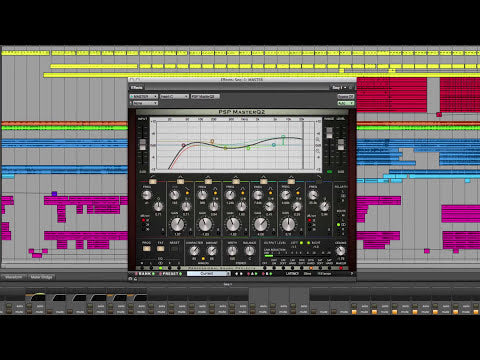
Task: Click the PSP MasterQ2 plugin button
Action: (205, 96)
